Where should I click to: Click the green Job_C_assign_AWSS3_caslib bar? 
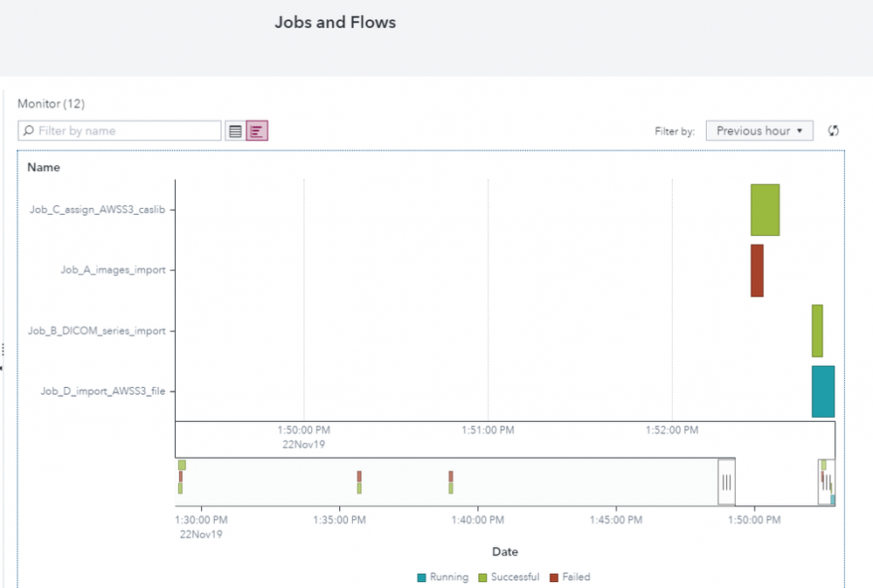[x=765, y=210]
